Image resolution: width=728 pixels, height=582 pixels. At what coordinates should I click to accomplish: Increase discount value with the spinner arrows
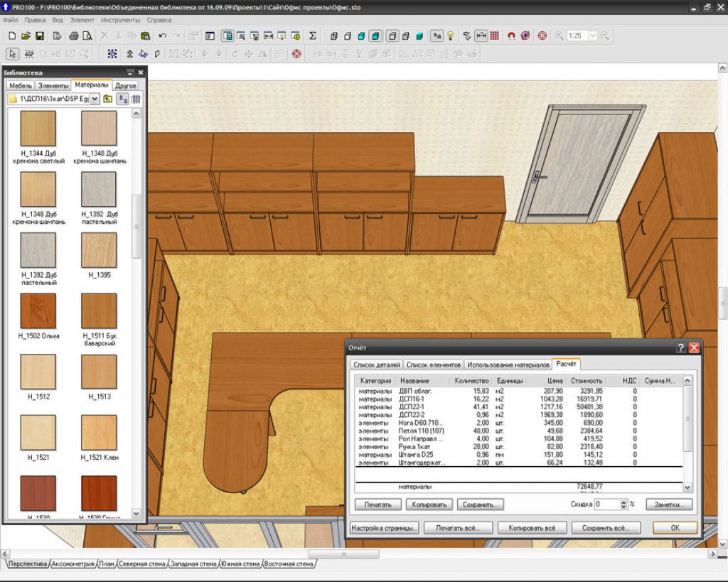coord(623,502)
